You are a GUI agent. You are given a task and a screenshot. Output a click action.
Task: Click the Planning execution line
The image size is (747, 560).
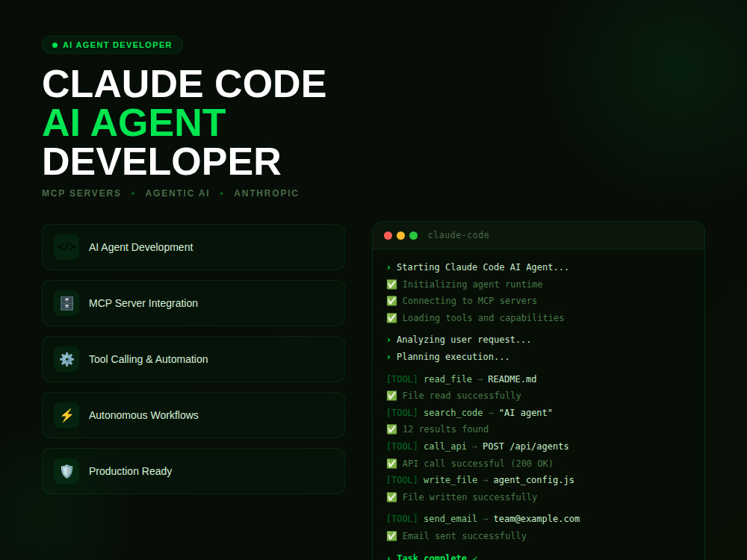447,357
